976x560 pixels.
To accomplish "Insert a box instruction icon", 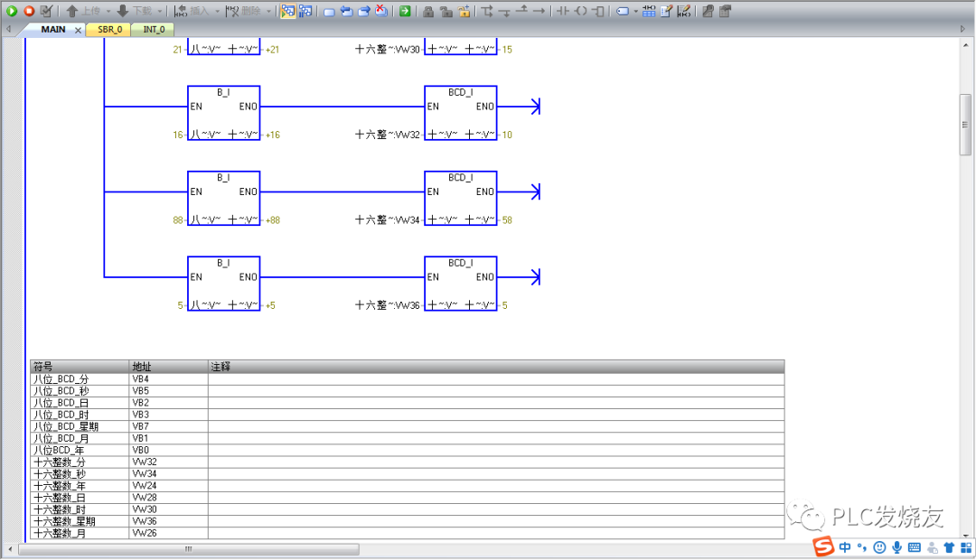I will pos(598,11).
